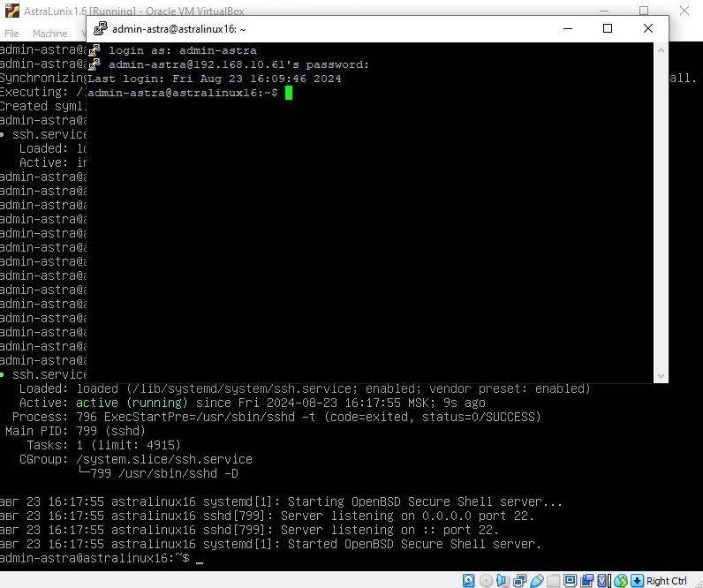
Task: Click the VirtualBox app icon in title bar
Action: coord(12,11)
